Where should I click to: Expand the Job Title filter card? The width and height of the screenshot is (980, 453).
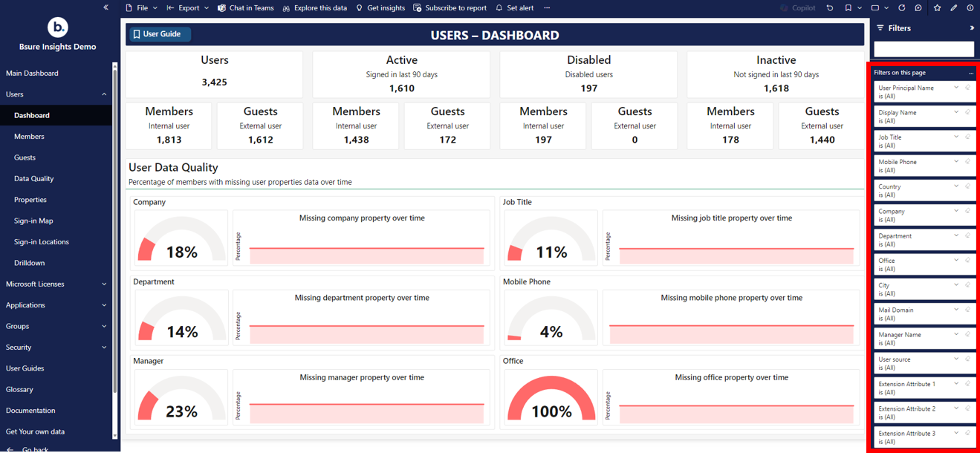(956, 137)
